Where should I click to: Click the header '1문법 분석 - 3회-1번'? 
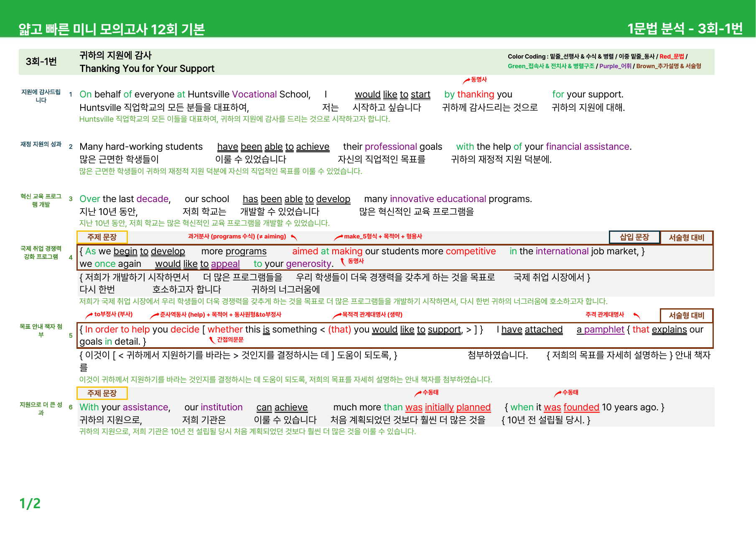(x=685, y=28)
